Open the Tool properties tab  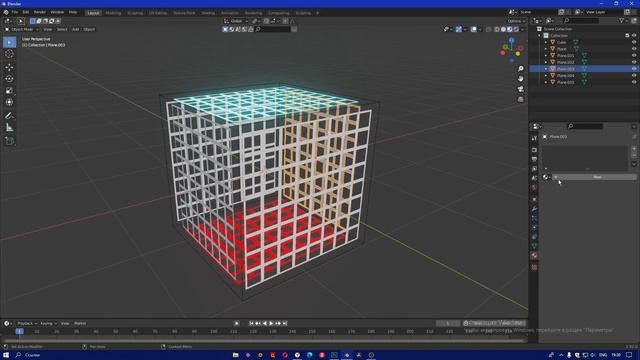pyautogui.click(x=534, y=139)
